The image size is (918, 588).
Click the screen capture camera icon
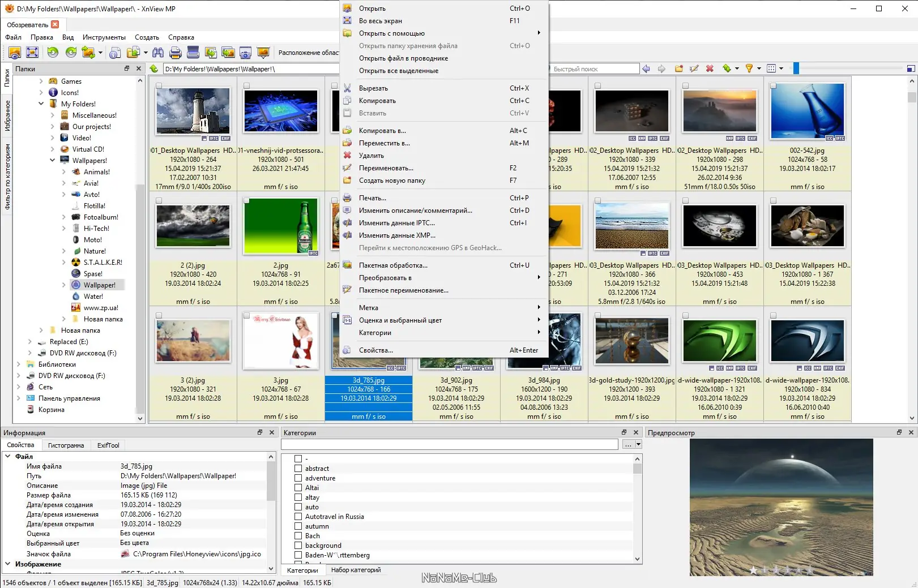click(245, 53)
